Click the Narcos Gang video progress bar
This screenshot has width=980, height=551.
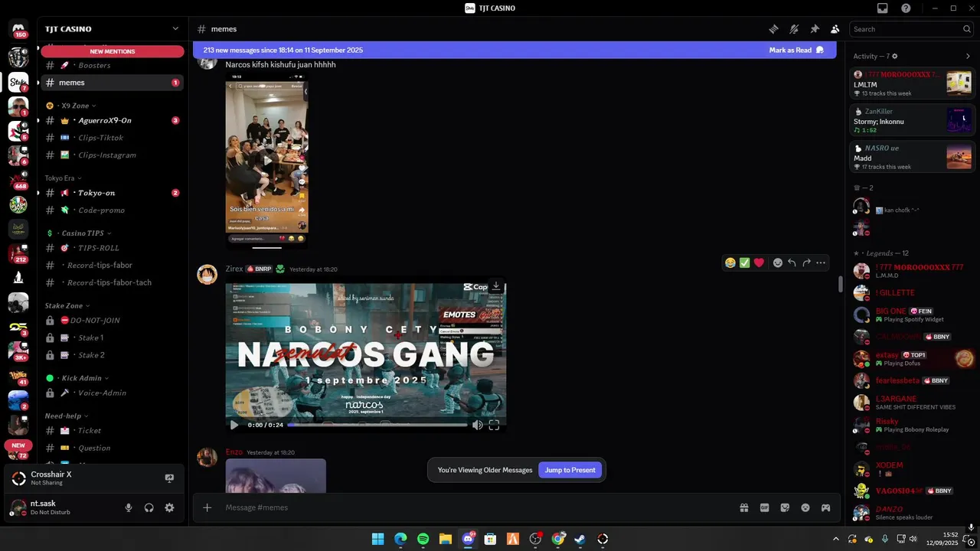tap(377, 425)
